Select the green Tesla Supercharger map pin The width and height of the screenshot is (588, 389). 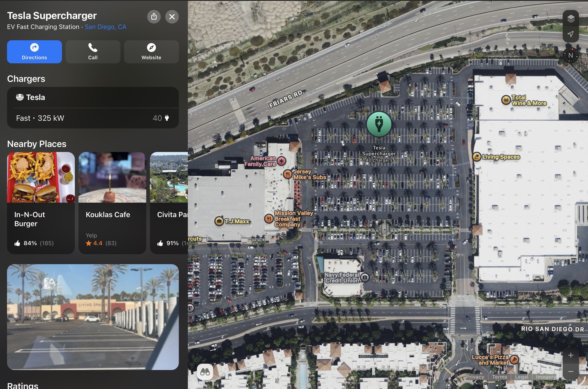click(379, 124)
